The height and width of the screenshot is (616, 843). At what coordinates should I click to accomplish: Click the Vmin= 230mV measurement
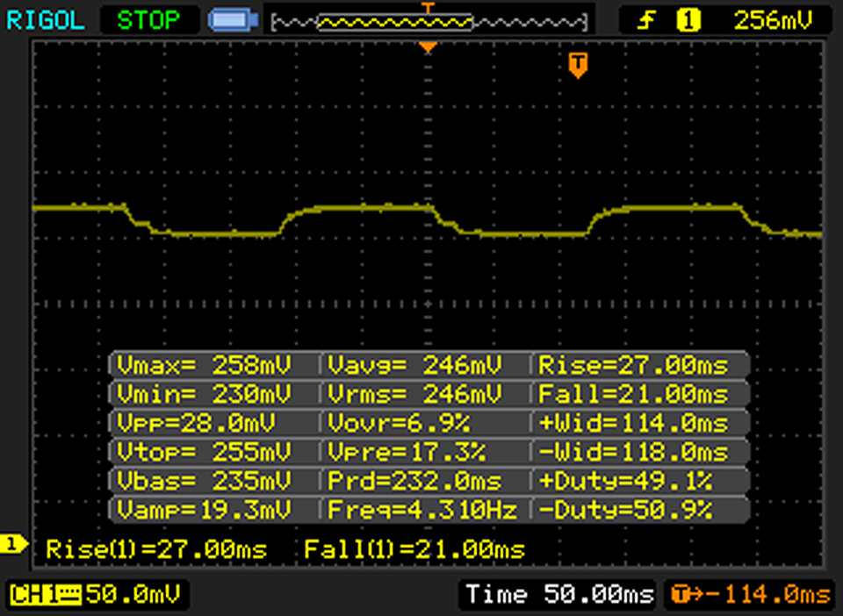coord(205,394)
